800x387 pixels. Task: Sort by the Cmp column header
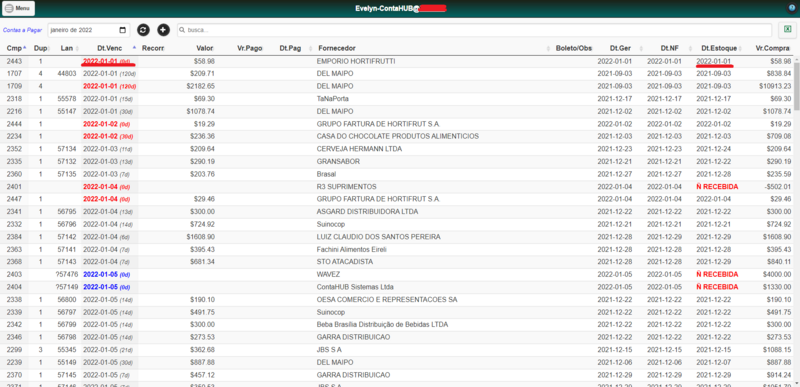[14, 48]
